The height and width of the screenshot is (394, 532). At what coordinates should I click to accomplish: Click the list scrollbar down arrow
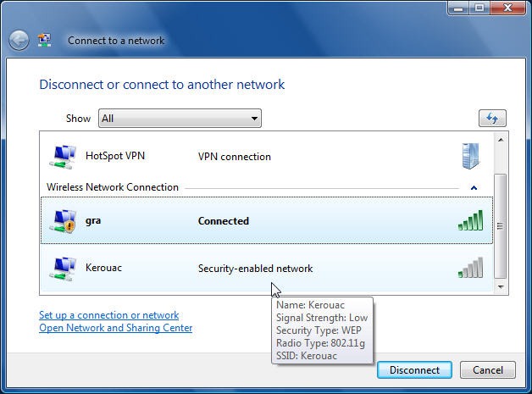tap(501, 287)
